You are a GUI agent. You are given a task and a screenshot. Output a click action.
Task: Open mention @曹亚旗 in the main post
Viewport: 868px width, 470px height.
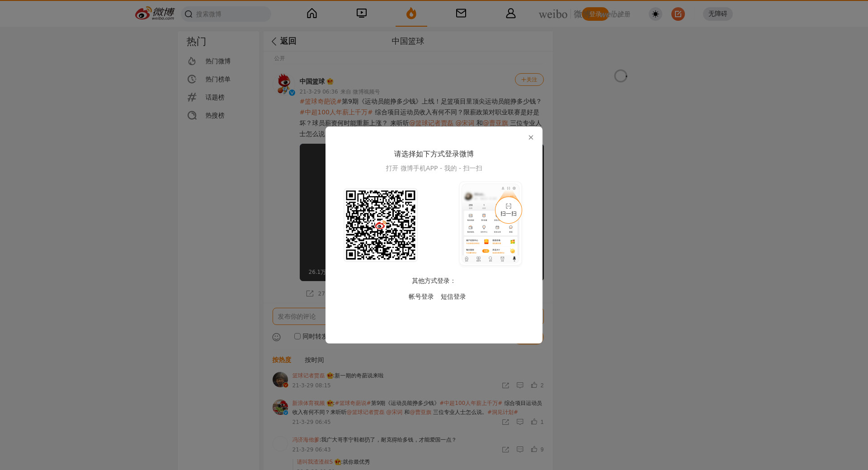pos(495,123)
